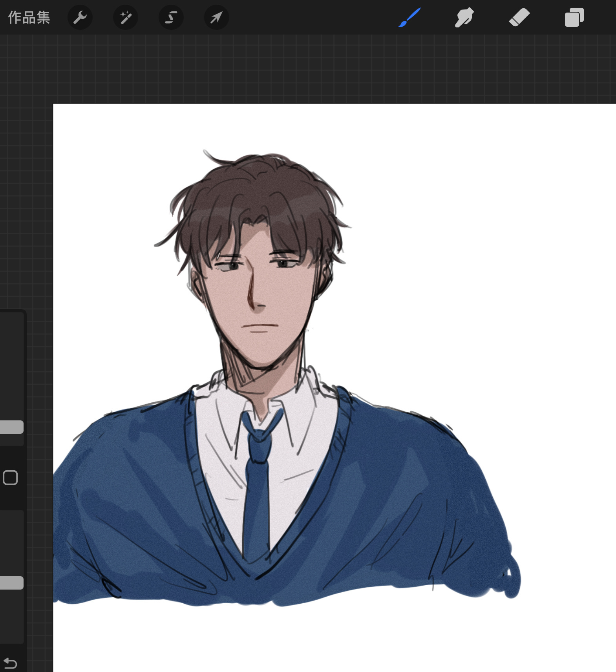Select the Smudge tool
Screen dimensions: 616x672
(x=464, y=18)
